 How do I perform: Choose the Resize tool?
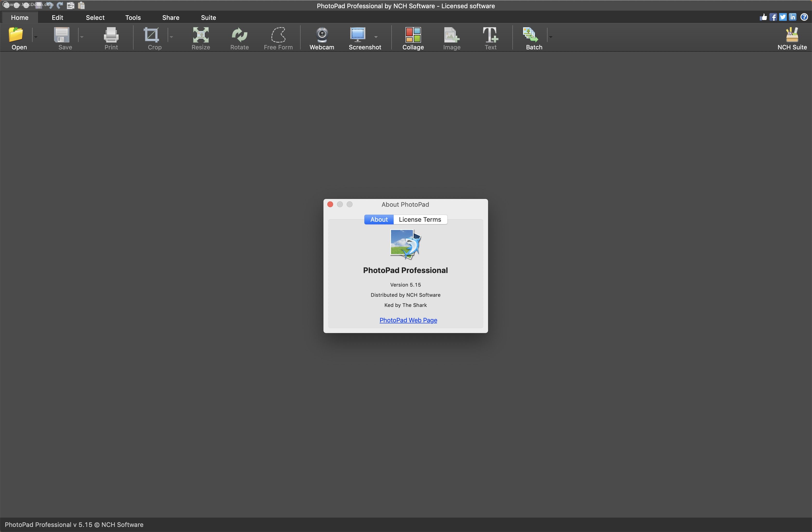pyautogui.click(x=201, y=34)
